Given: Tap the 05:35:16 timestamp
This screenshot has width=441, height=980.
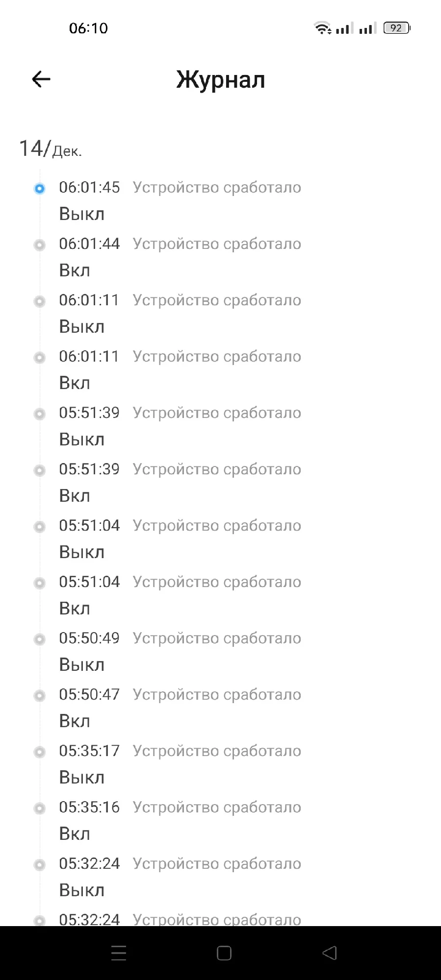Looking at the screenshot, I should click(89, 807).
